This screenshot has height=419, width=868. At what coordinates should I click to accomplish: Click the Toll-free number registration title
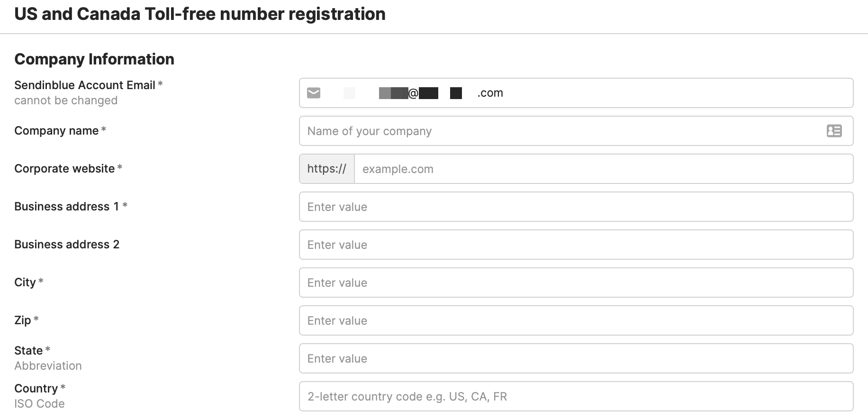[200, 14]
